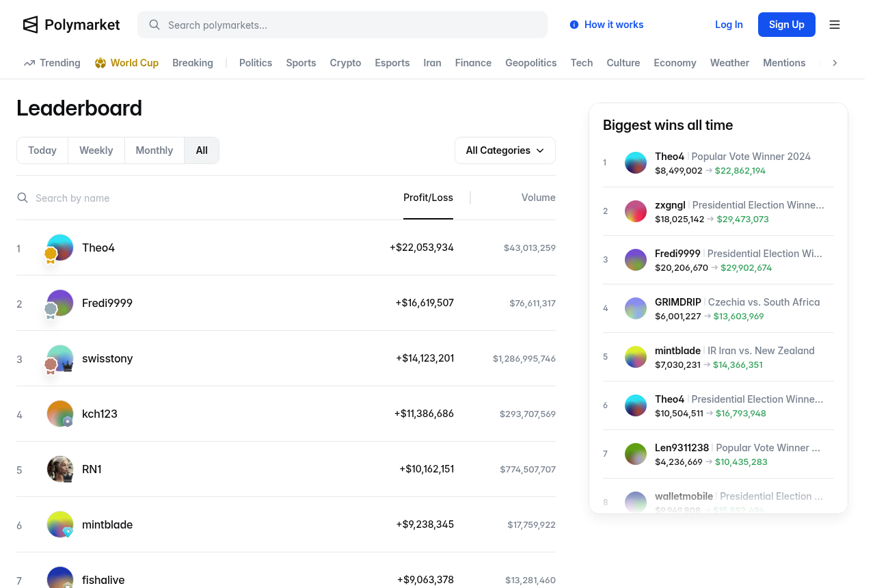This screenshot has width=875, height=588.
Task: Click Fredi9999's silver medal badge
Action: [51, 311]
